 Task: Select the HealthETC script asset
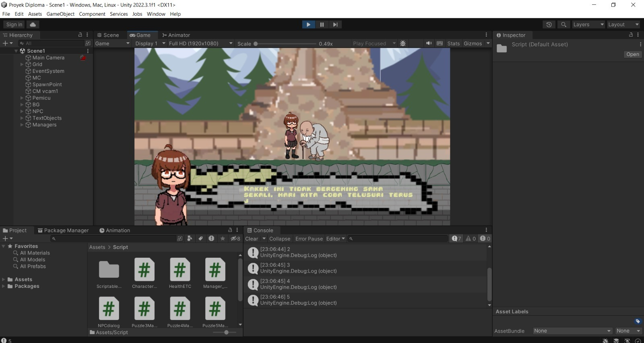tap(180, 273)
